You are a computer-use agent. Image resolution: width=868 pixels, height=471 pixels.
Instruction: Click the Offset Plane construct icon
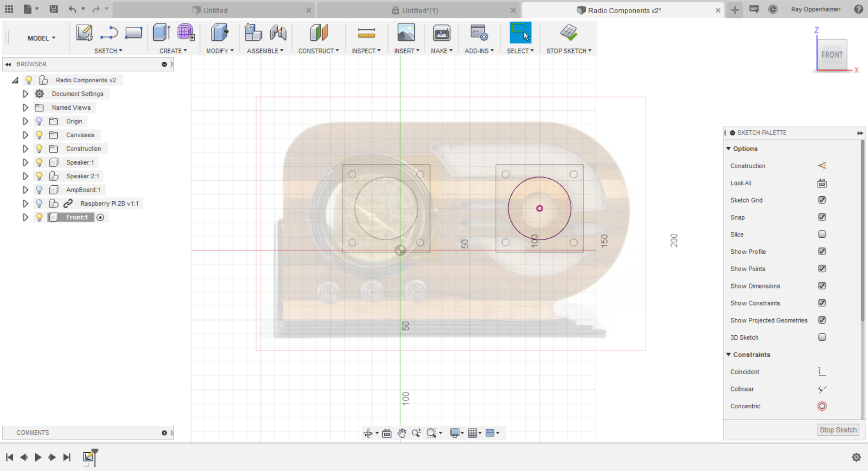click(319, 32)
